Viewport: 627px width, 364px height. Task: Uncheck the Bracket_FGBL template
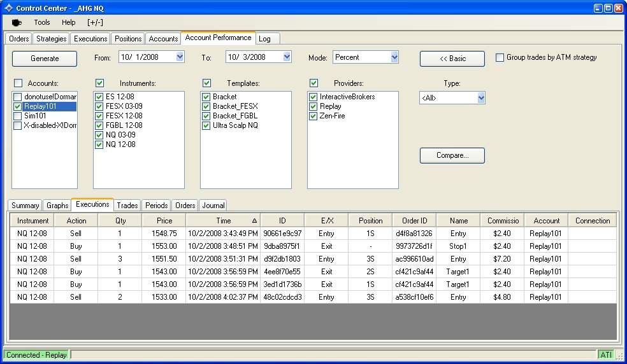[x=206, y=116]
